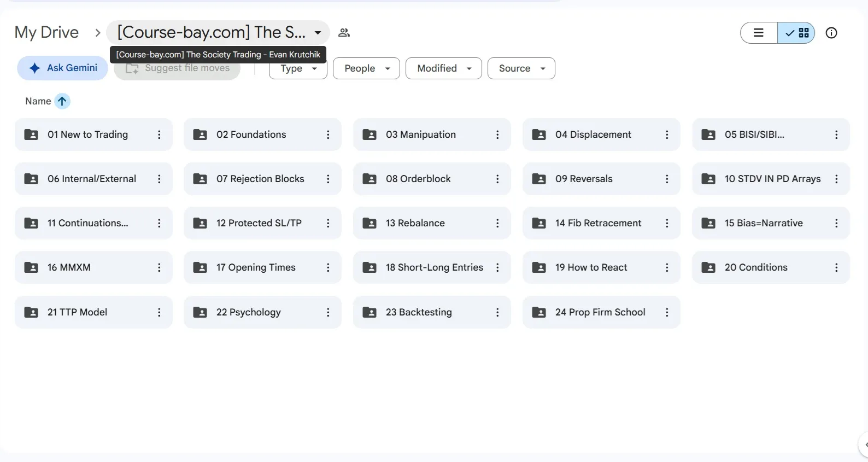Open more actions for 21 TTP Model
Viewport: 868px width, 462px height.
pyautogui.click(x=159, y=312)
